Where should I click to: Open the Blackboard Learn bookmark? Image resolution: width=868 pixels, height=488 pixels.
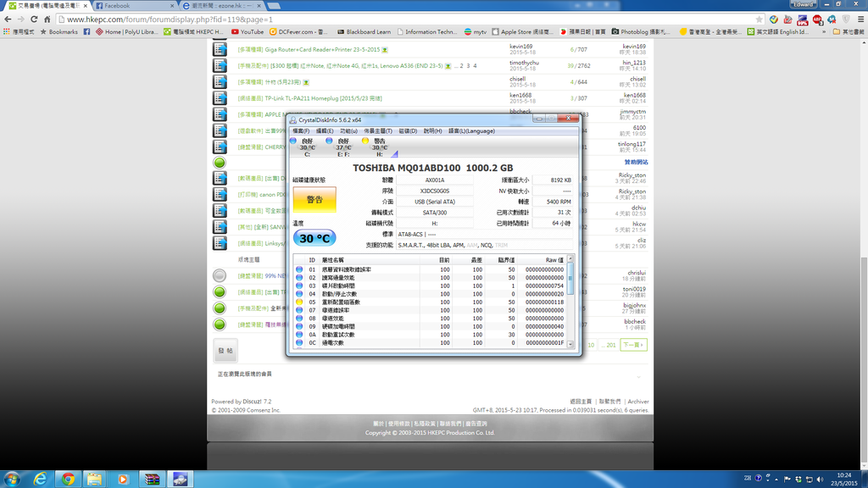[364, 32]
